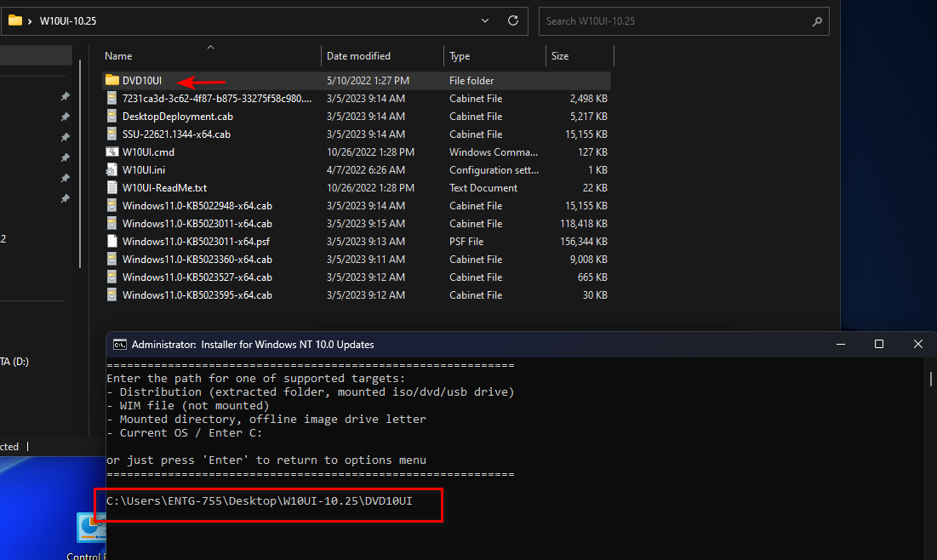Click the address bar folder icon
The height and width of the screenshot is (560, 937).
15,21
